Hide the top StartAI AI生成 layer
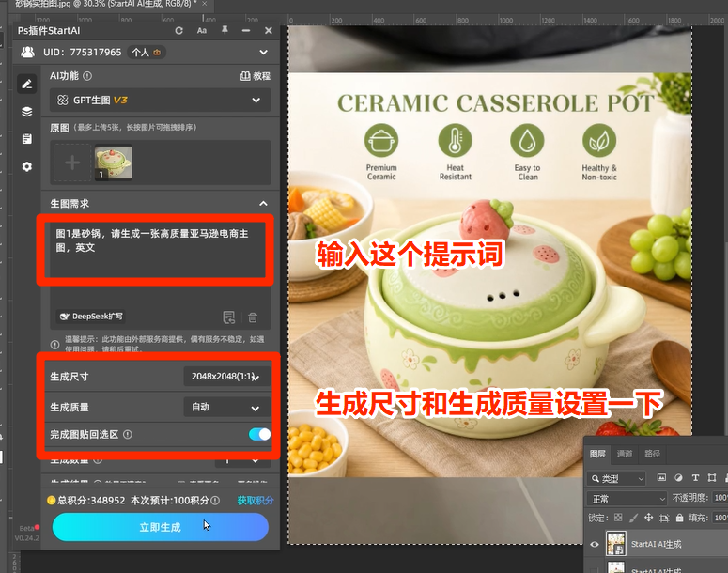This screenshot has height=573, width=728. pos(595,544)
